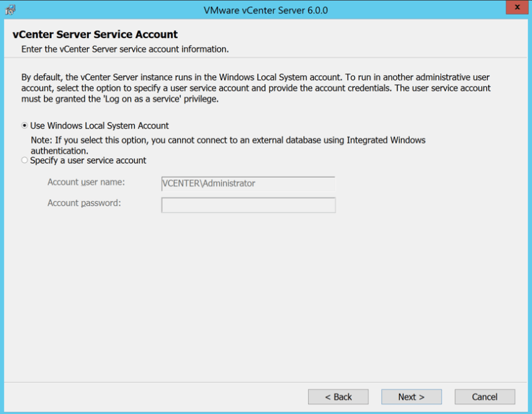The height and width of the screenshot is (414, 532).
Task: Proceed by pressing the Next button
Action: 411,397
